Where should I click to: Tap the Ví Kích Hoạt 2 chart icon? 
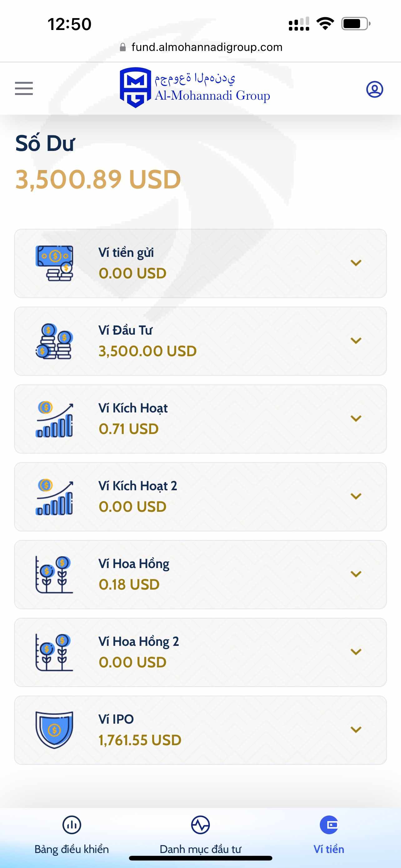coord(54,497)
